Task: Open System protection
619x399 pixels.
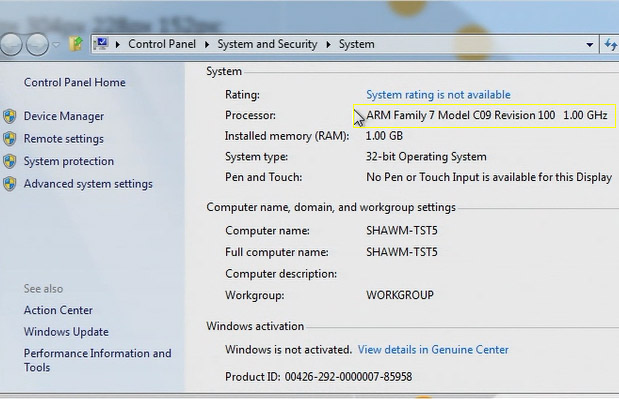Action: pyautogui.click(x=69, y=161)
